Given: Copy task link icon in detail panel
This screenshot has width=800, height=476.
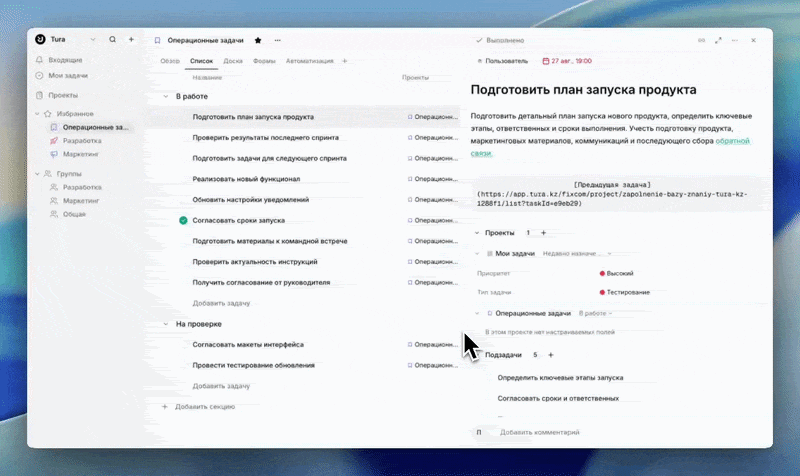Looking at the screenshot, I should (x=702, y=40).
